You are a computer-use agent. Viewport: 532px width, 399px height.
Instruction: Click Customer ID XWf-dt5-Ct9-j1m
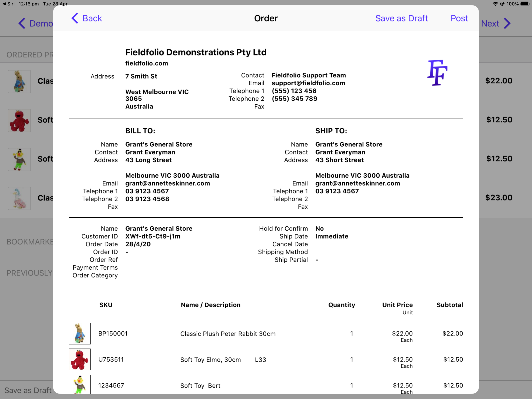[153, 236]
